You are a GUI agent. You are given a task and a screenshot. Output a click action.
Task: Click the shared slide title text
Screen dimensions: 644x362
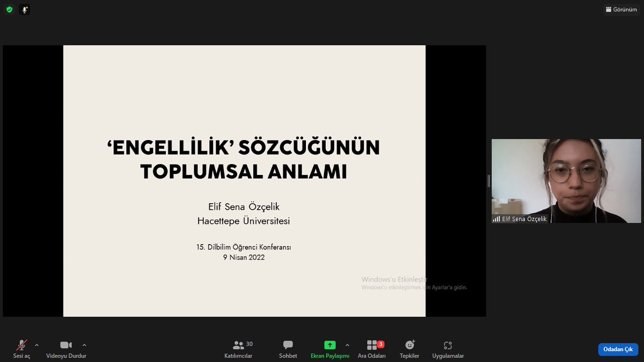[244, 160]
